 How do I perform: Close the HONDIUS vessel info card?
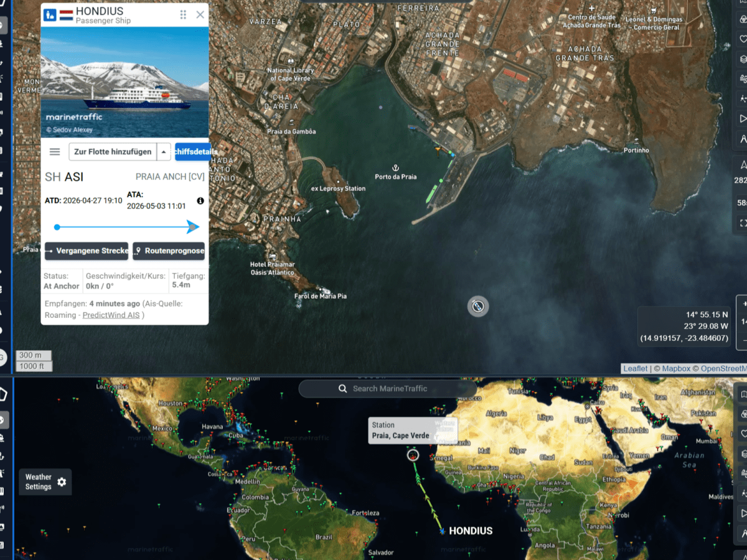(200, 14)
